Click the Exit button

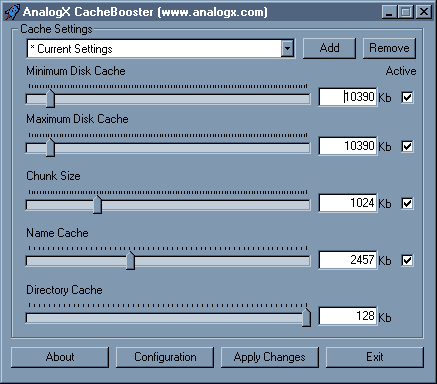(375, 357)
